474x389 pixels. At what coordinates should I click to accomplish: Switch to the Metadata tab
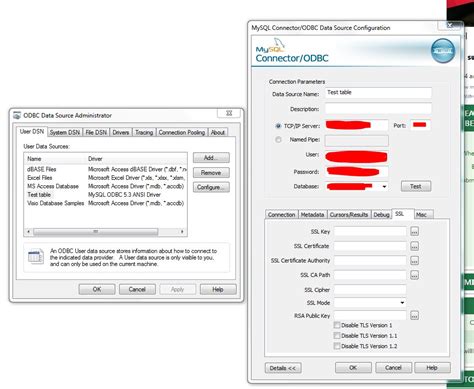pos(312,215)
